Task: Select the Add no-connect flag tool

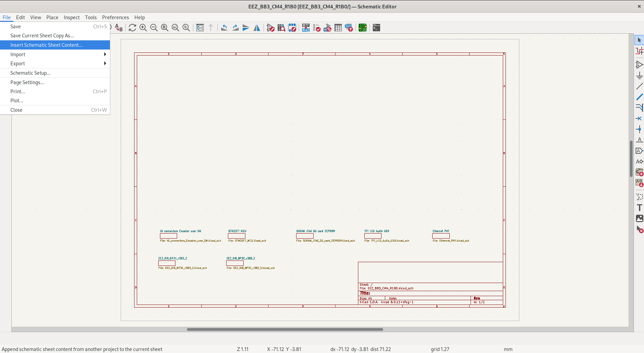Action: [639, 118]
